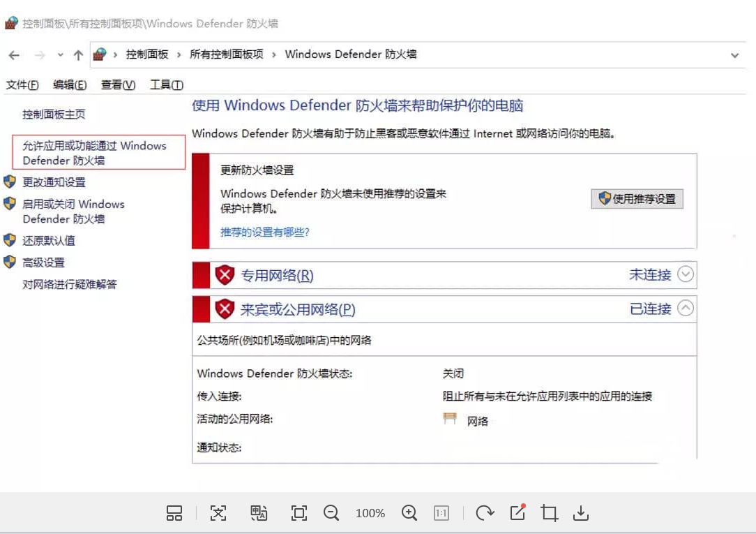Collapse the 来宾或公用网络 section chevron
Screen dimensions: 756x534
click(x=685, y=308)
